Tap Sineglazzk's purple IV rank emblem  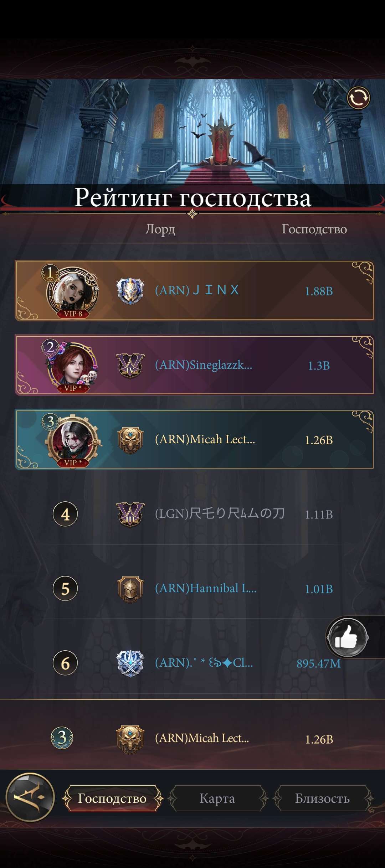tap(130, 366)
